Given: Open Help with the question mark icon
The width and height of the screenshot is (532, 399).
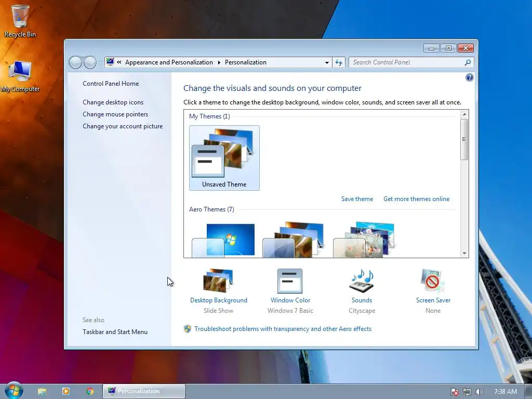Looking at the screenshot, I should (469, 78).
